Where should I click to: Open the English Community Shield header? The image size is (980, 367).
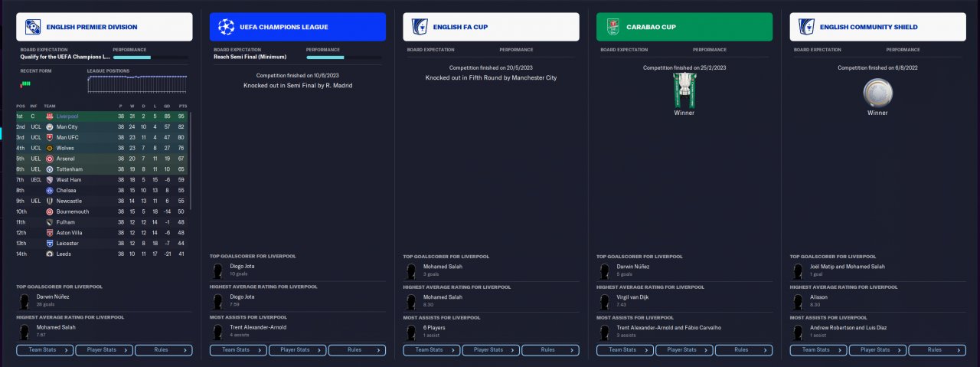pos(878,27)
